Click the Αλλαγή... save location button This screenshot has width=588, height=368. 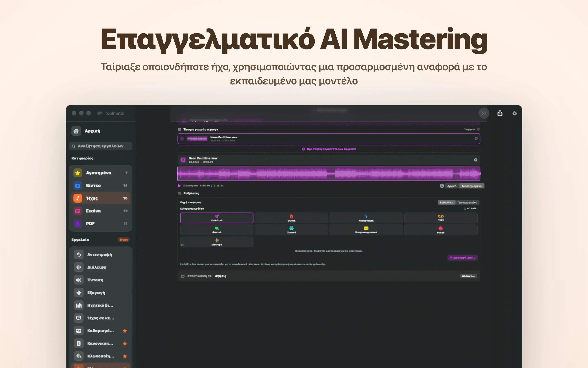tap(468, 276)
